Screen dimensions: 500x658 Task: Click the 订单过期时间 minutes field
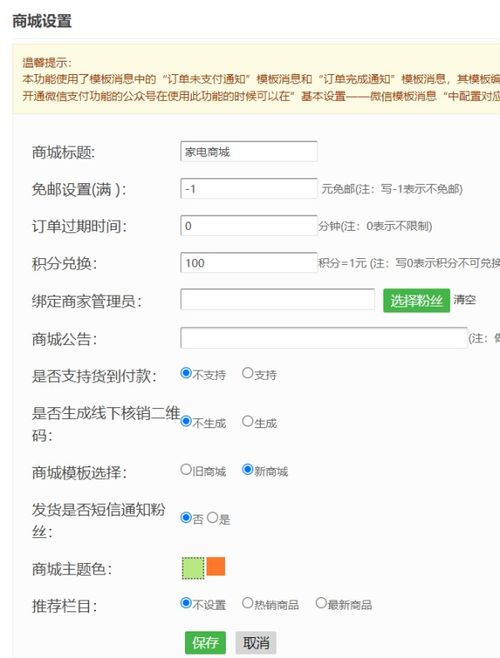pos(249,226)
